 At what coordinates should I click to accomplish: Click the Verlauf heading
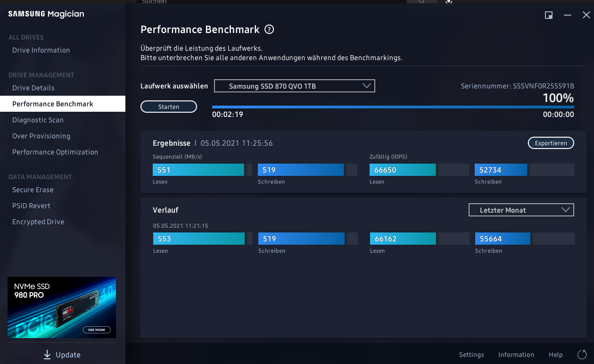pos(165,210)
